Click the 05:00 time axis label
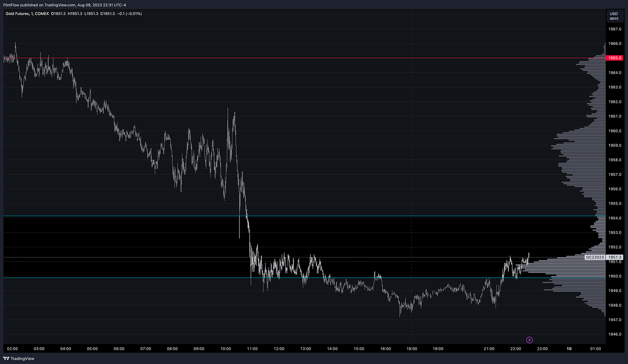 92,349
